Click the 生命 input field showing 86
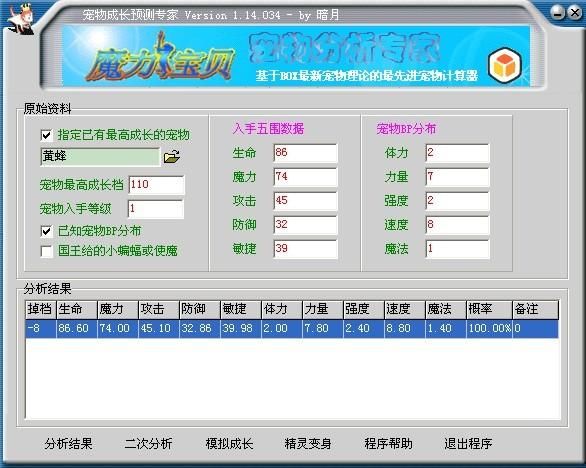Image resolution: width=586 pixels, height=468 pixels. [305, 153]
